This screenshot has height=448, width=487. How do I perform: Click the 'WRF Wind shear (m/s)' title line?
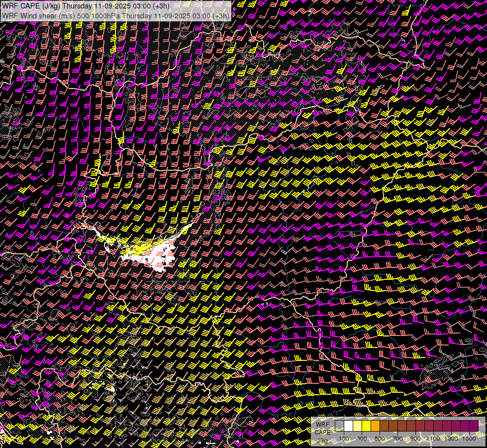115,16
